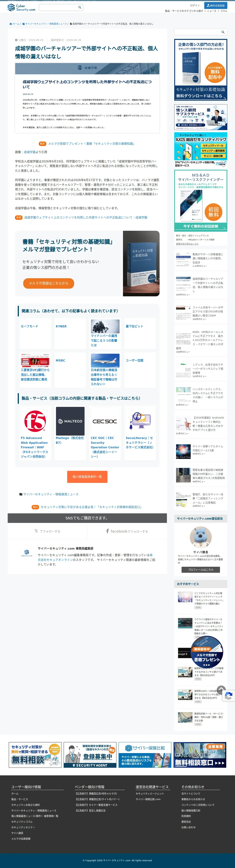Open 製品・サービスをカテゴリから探す menu
The width and height of the screenshot is (235, 868).
(184, 11)
